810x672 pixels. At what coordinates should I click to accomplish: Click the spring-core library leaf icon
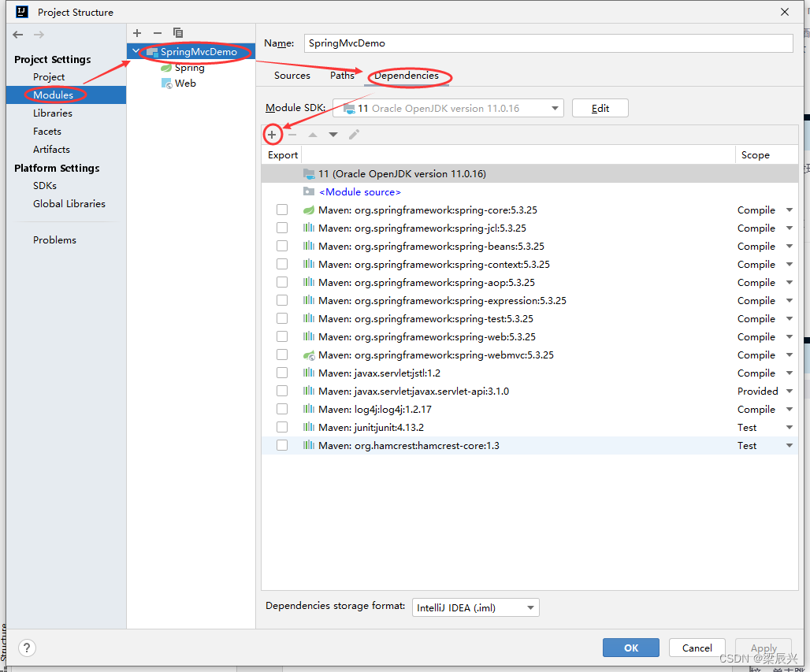[308, 210]
